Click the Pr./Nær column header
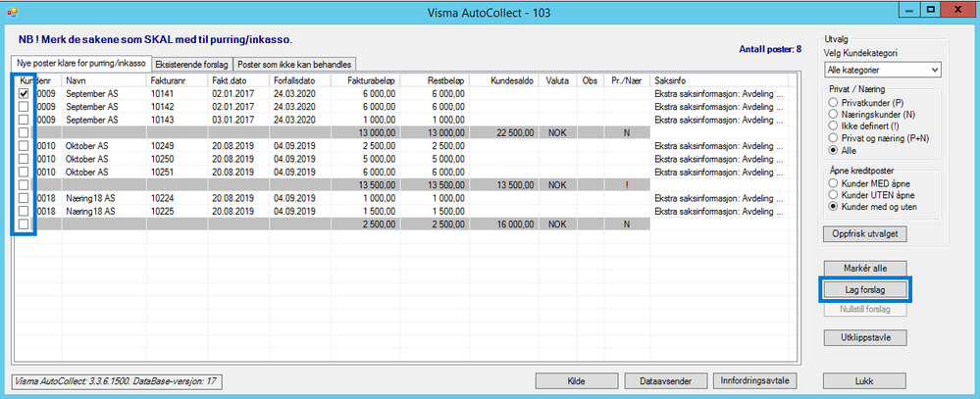Image resolution: width=980 pixels, height=399 pixels. (x=626, y=80)
